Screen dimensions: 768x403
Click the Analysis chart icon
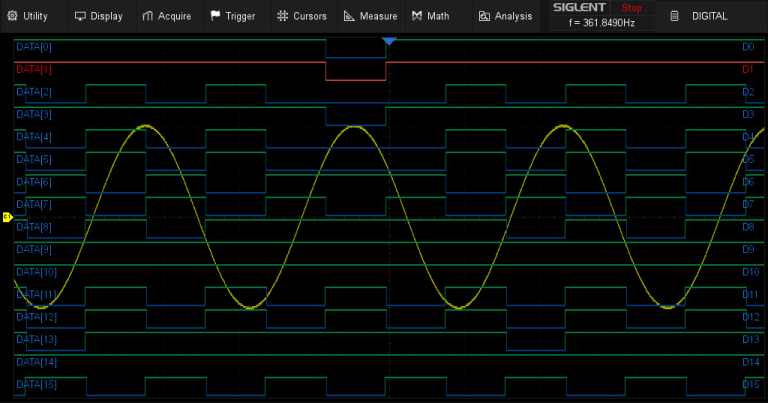tap(484, 16)
